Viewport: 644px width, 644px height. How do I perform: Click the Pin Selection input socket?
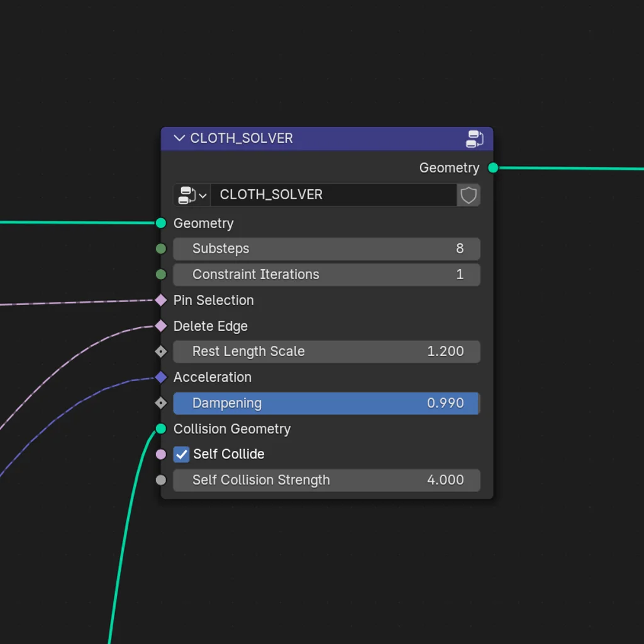[x=161, y=300]
